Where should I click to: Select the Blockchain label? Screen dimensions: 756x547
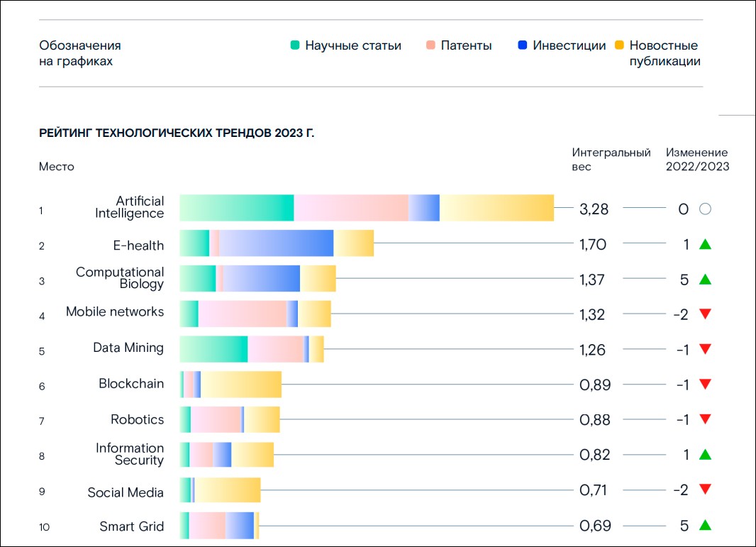131,384
